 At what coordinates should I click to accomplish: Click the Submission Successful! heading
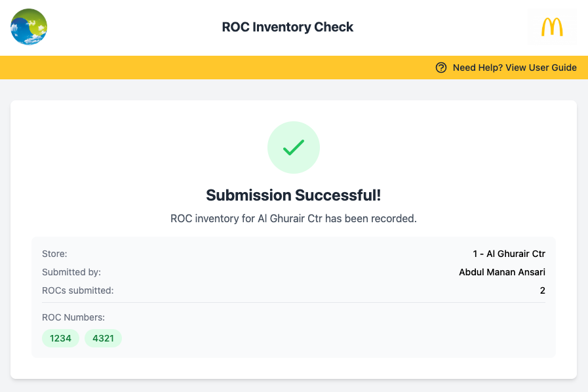pos(293,195)
